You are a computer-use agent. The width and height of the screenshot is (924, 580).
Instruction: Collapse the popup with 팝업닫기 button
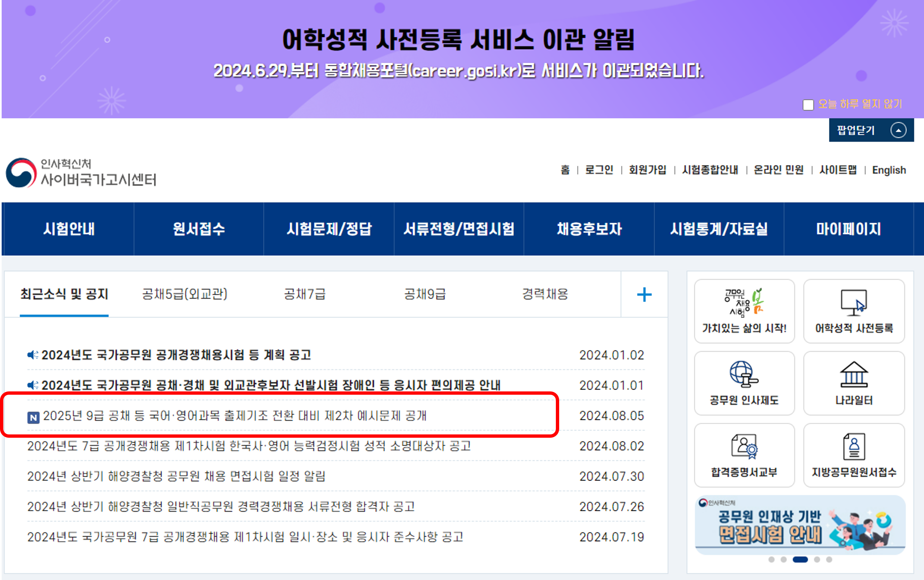tap(871, 130)
